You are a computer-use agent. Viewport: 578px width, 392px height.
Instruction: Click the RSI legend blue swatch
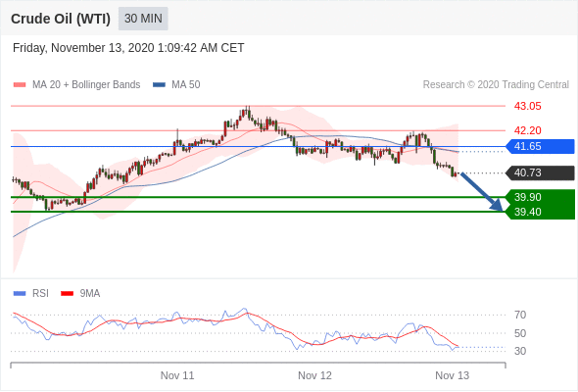pyautogui.click(x=20, y=294)
